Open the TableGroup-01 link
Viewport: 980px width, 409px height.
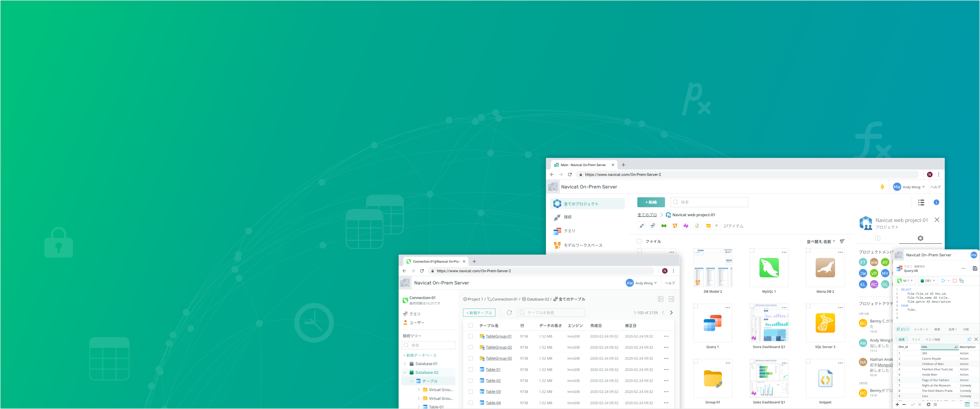[x=498, y=336]
